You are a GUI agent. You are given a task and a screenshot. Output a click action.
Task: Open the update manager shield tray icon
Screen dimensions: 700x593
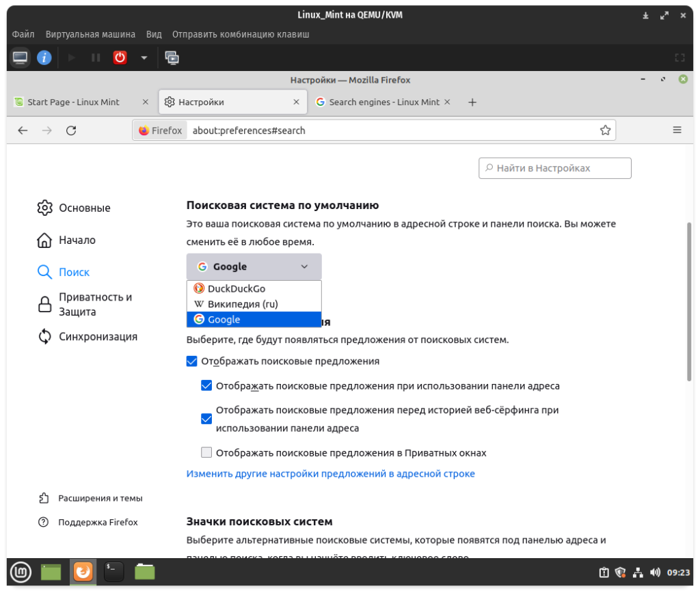point(620,573)
